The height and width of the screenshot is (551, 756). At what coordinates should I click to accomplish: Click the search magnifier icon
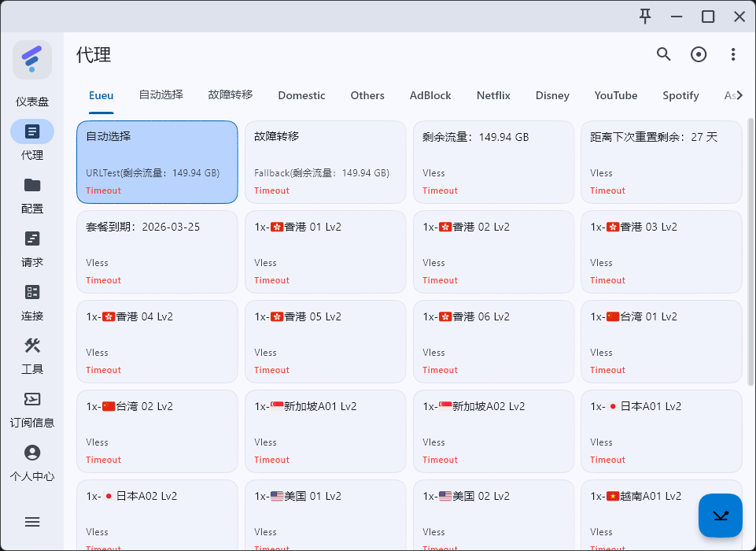point(664,54)
